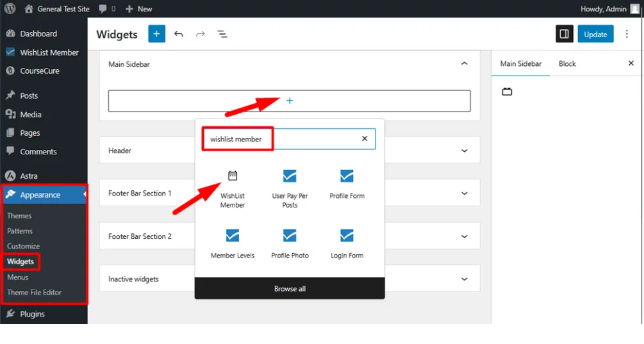
Task: Open the Admin avatar profile
Action: click(x=635, y=8)
